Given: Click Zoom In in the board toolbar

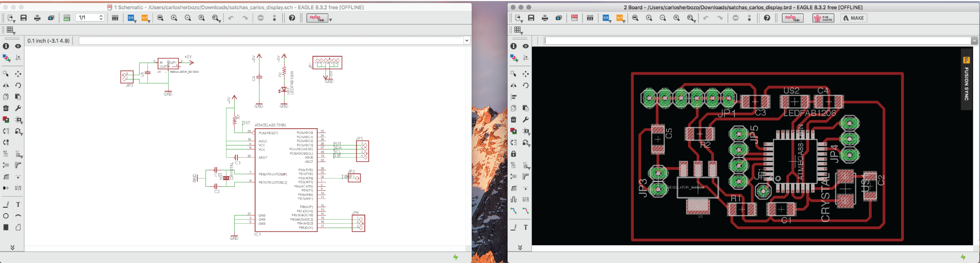Looking at the screenshot, I should [x=649, y=18].
